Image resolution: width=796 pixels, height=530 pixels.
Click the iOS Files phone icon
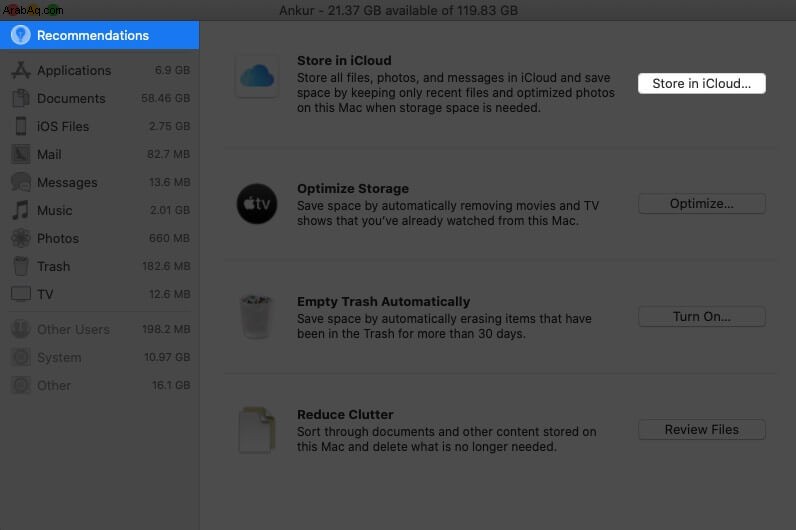click(21, 126)
